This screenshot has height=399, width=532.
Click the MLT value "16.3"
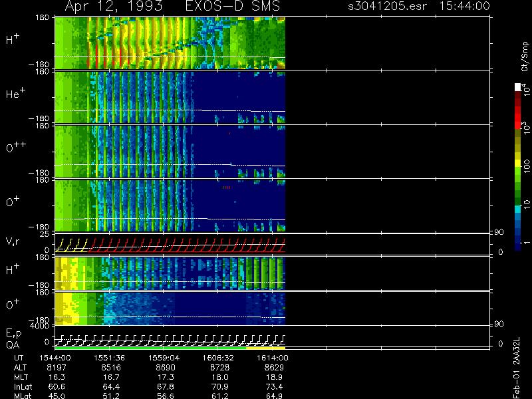tap(57, 377)
